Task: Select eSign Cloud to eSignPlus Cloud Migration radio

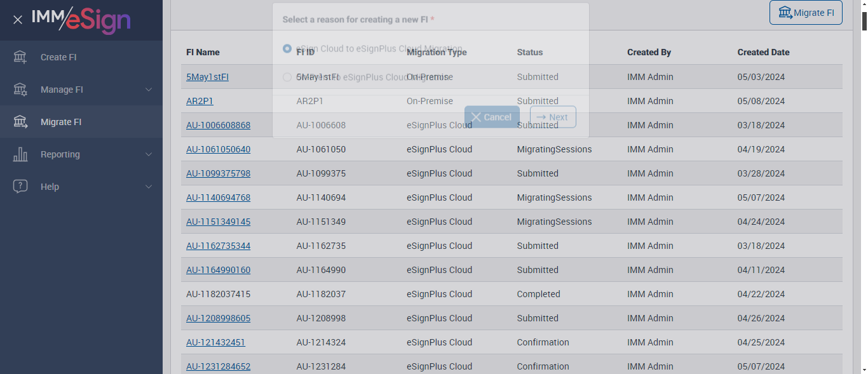Action: pyautogui.click(x=287, y=48)
